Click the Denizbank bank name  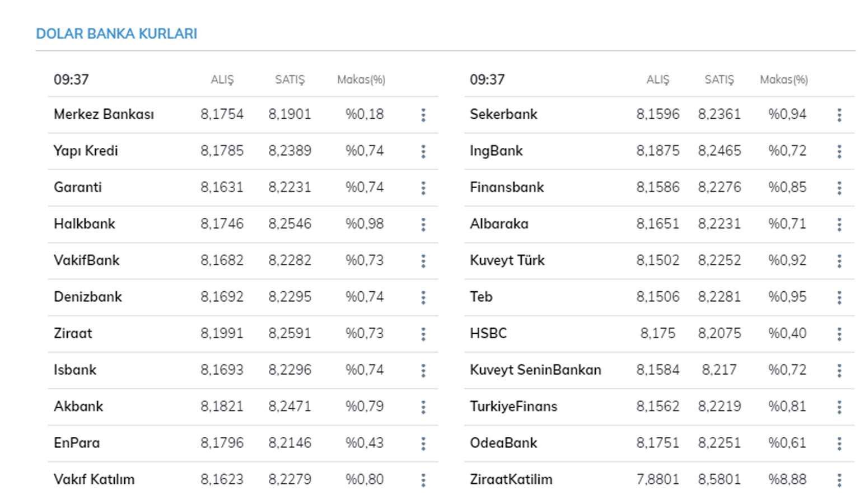pyautogui.click(x=88, y=297)
